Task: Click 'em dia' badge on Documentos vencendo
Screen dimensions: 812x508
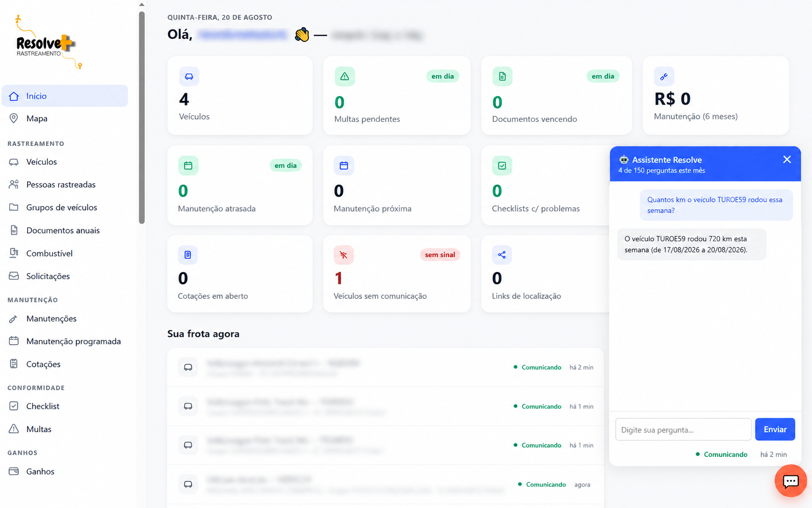Action: pos(603,76)
